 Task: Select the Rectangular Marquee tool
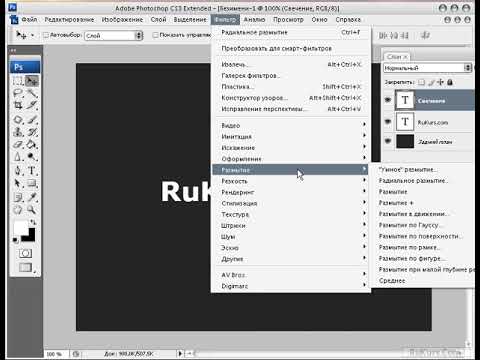coord(18,81)
